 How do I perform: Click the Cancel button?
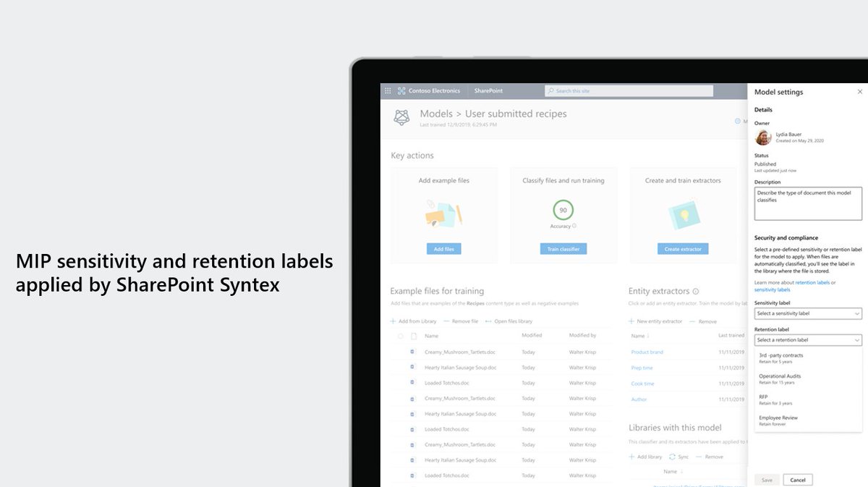[798, 480]
